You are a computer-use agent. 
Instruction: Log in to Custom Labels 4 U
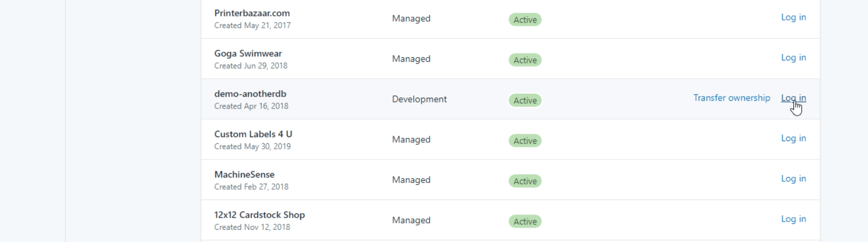click(793, 138)
